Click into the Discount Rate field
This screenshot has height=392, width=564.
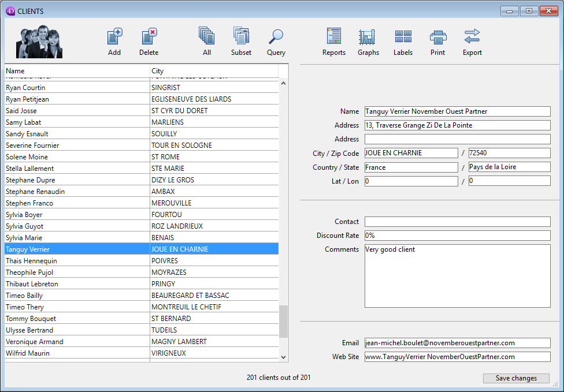(457, 236)
